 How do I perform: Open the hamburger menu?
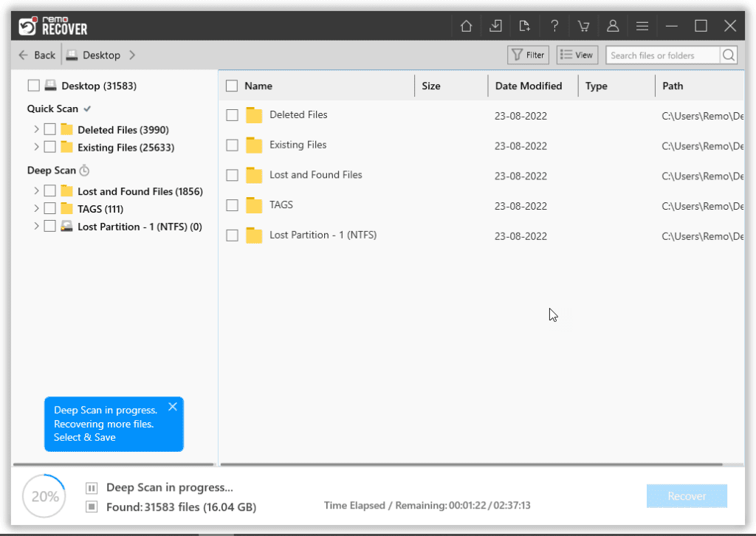[x=642, y=25]
